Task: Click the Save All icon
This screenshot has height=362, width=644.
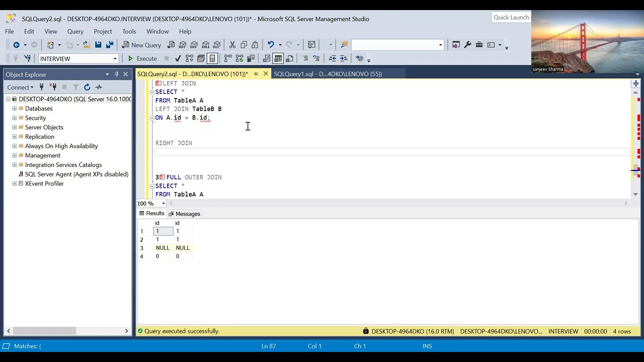Action: tap(109, 45)
